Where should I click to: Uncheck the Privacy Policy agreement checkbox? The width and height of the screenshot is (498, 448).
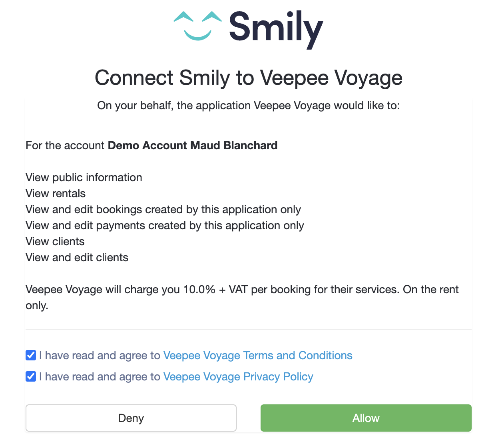(x=31, y=376)
